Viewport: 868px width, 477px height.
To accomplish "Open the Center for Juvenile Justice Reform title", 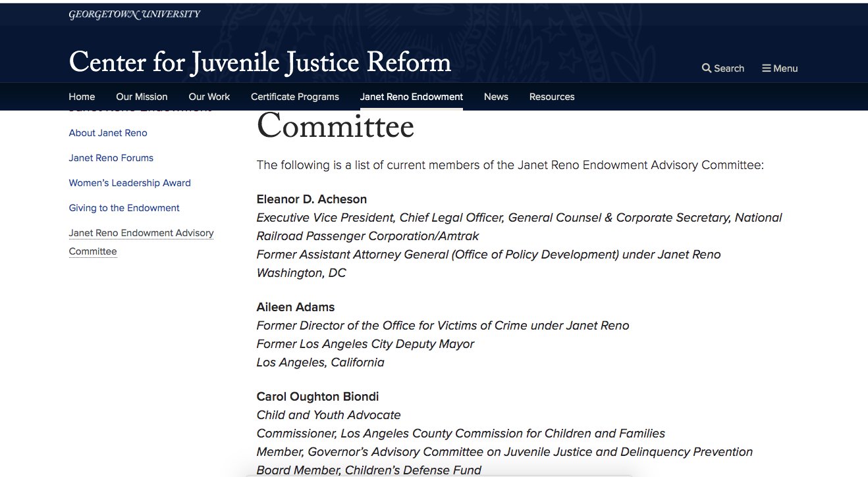I will (260, 62).
